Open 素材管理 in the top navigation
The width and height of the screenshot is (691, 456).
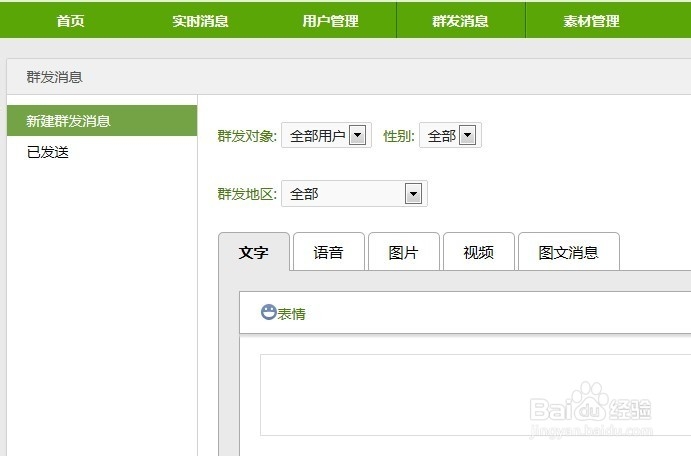591,21
